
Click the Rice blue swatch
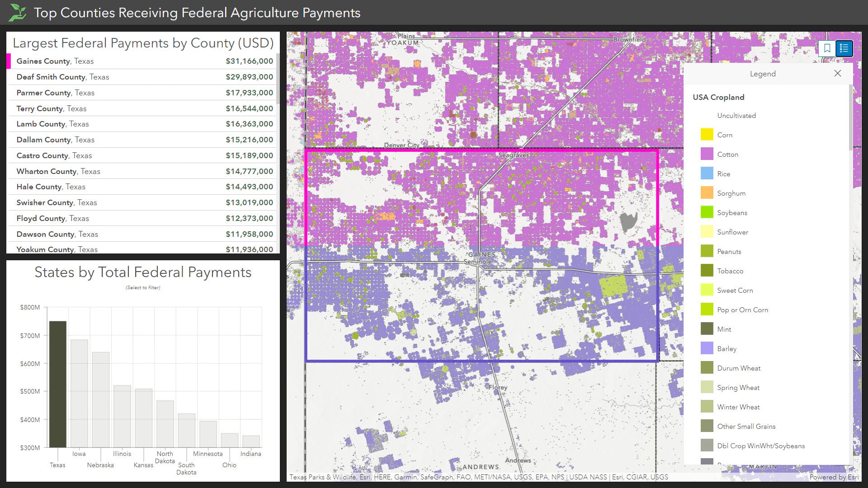coord(707,174)
